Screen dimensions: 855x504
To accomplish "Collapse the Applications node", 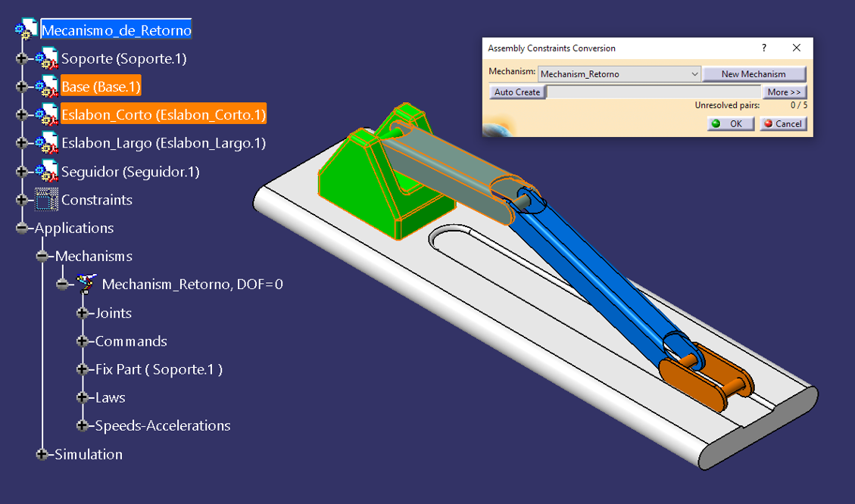I will [x=22, y=229].
